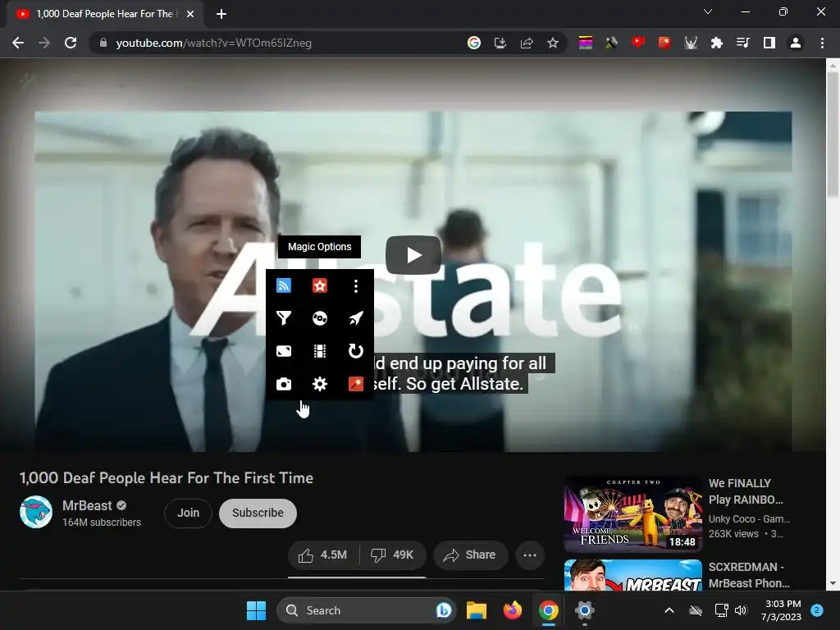Screen dimensions: 840x630
Task: Take a screenshot with the camera icon
Action: point(283,384)
